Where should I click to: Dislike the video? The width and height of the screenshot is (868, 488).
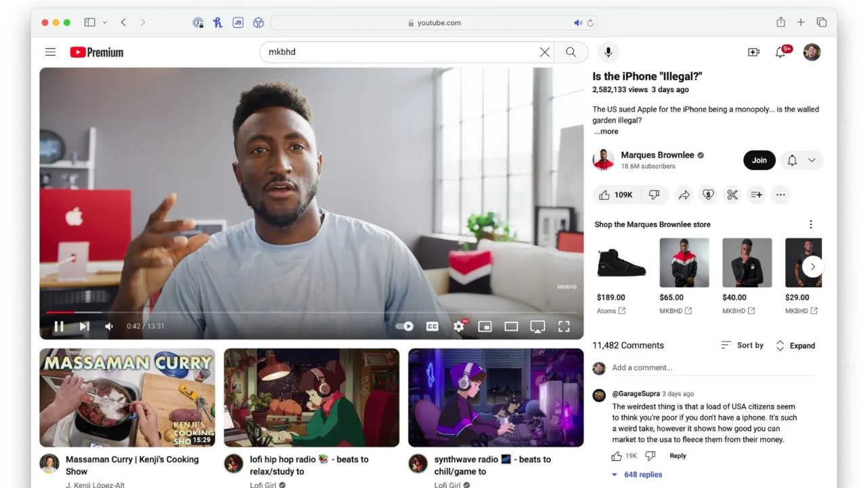(654, 195)
